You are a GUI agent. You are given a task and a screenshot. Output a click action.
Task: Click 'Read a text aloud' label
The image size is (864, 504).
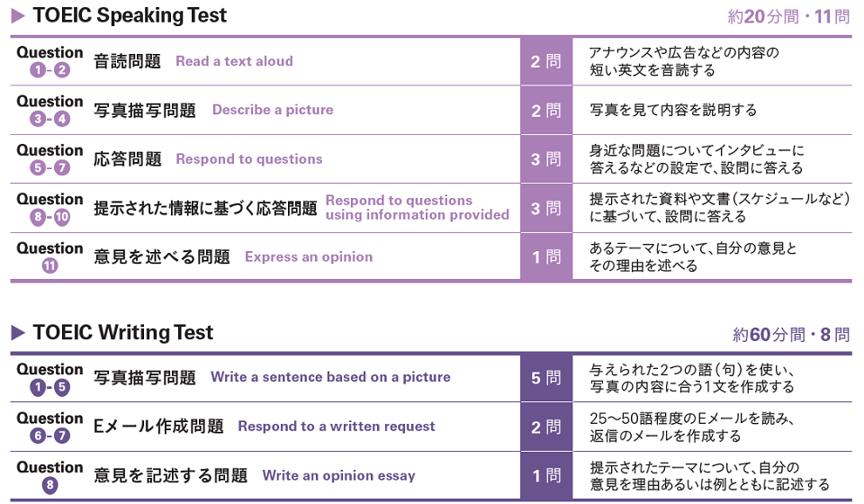click(x=234, y=61)
